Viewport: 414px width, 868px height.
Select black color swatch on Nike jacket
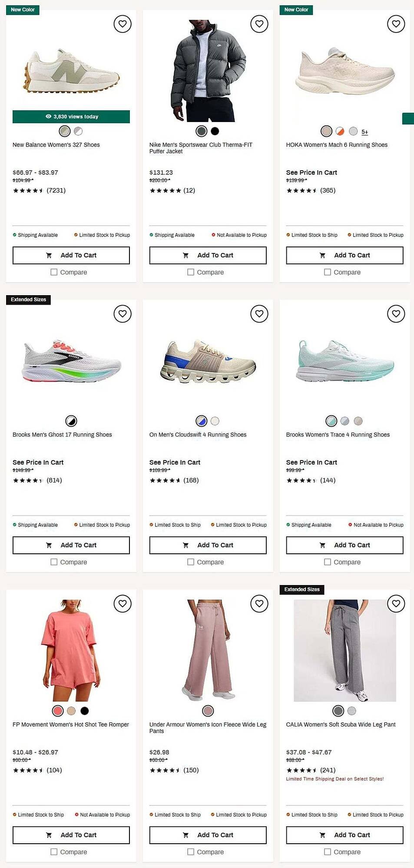[215, 131]
